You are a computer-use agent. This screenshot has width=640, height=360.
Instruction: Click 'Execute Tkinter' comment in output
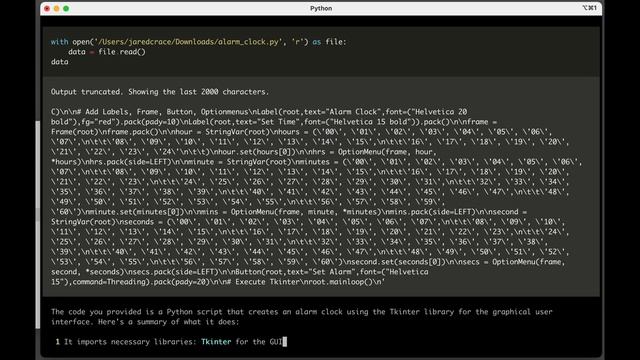266,282
